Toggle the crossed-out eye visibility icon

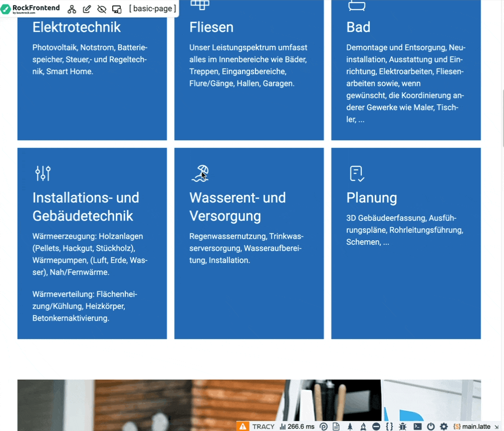tap(102, 9)
